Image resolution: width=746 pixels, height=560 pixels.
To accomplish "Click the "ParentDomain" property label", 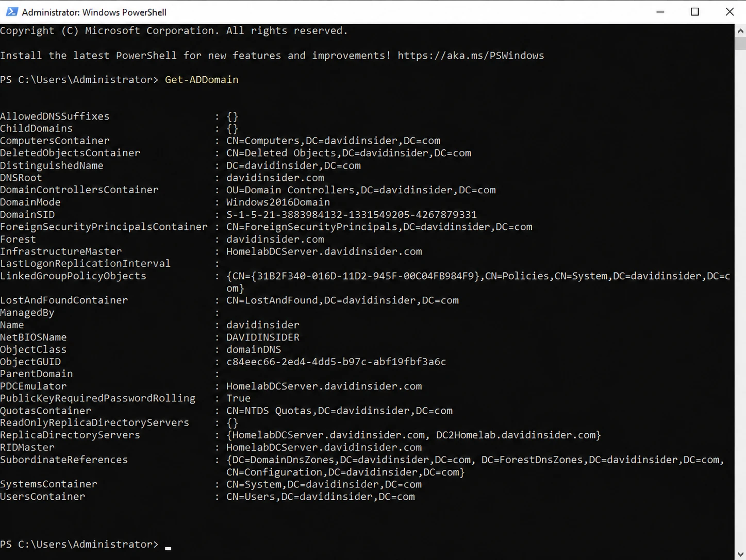I will 36,374.
